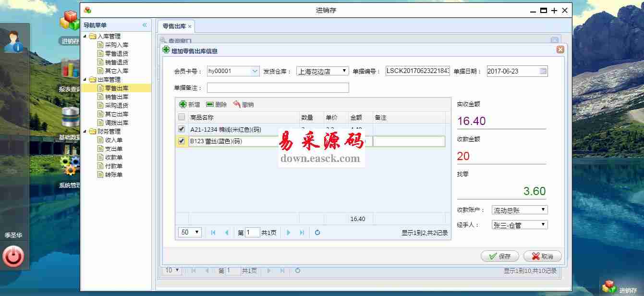Open the 发货仓库 warehouse dropdown
644x296 pixels.
(x=322, y=71)
